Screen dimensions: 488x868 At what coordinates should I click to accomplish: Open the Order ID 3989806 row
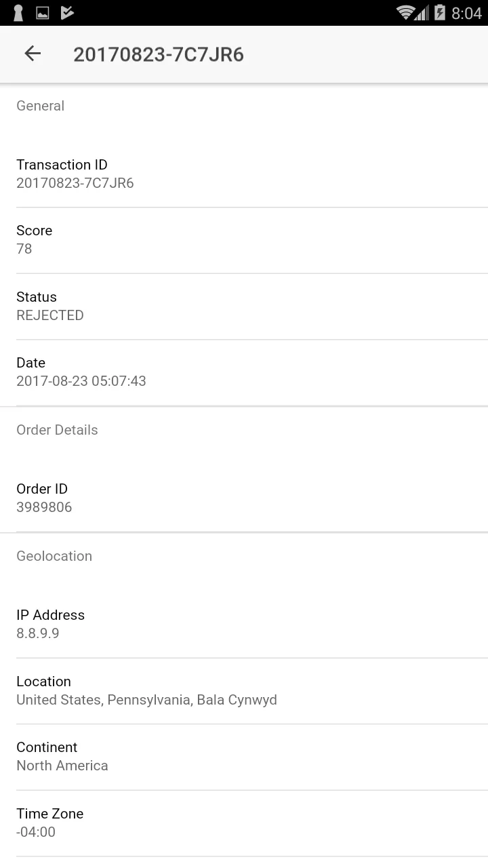coord(244,498)
